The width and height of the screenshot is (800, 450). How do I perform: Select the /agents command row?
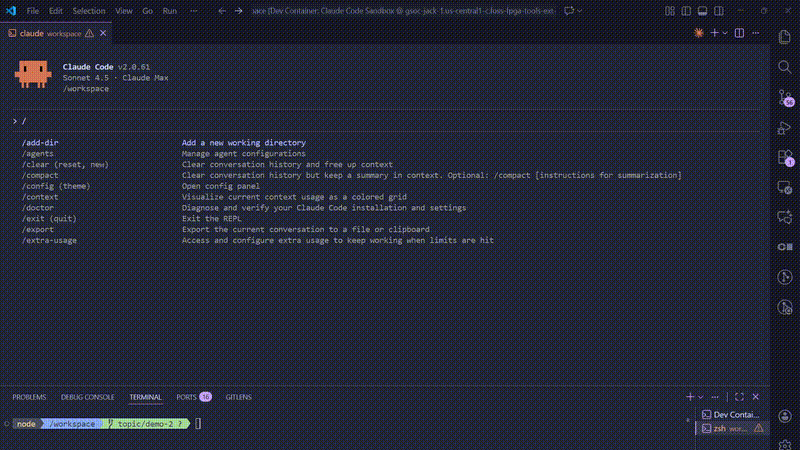387,154
